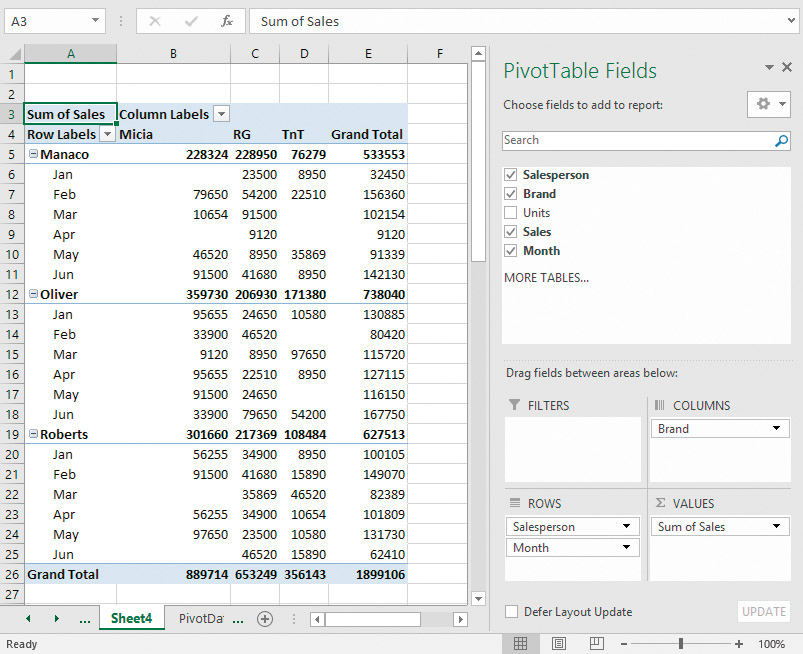Collapse the Manaco group
Image resolution: width=803 pixels, height=654 pixels.
coord(33,154)
